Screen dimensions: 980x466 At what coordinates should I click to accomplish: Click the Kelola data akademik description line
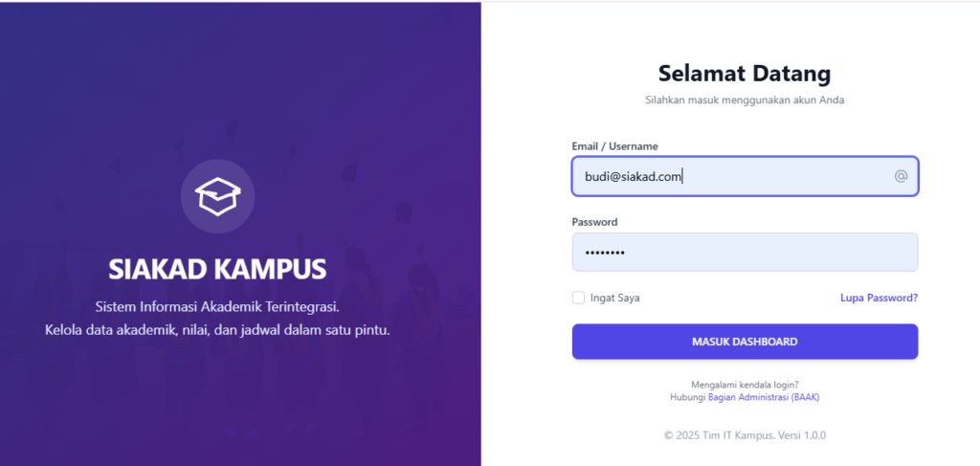pyautogui.click(x=218, y=330)
